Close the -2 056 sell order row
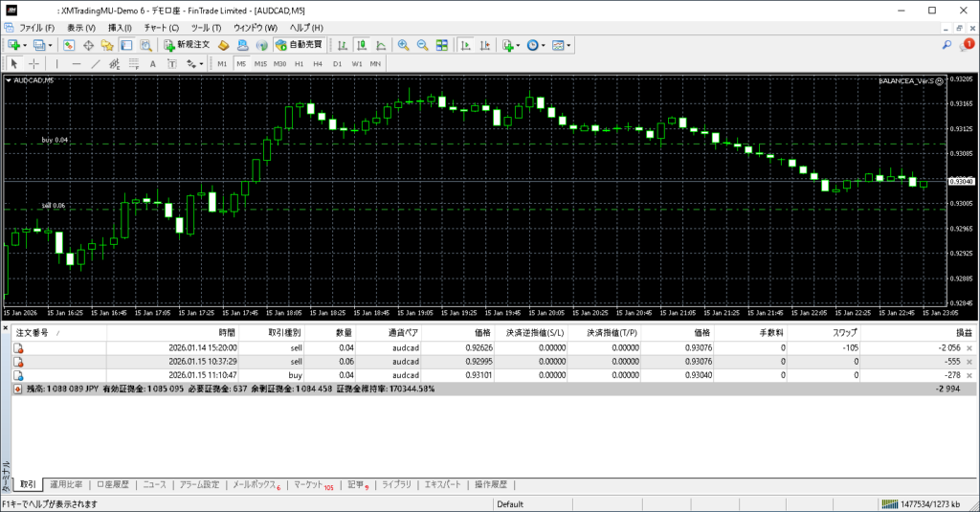 969,348
